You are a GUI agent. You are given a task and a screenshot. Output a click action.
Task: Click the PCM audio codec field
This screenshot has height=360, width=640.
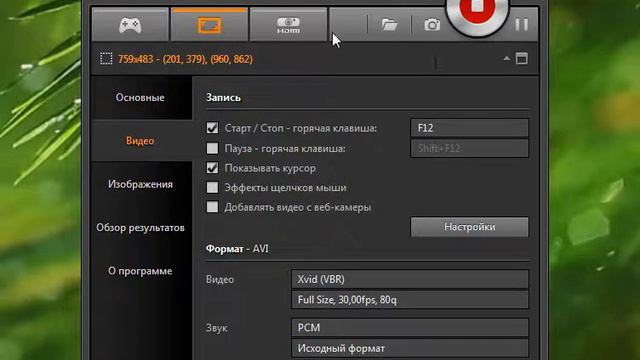(410, 328)
